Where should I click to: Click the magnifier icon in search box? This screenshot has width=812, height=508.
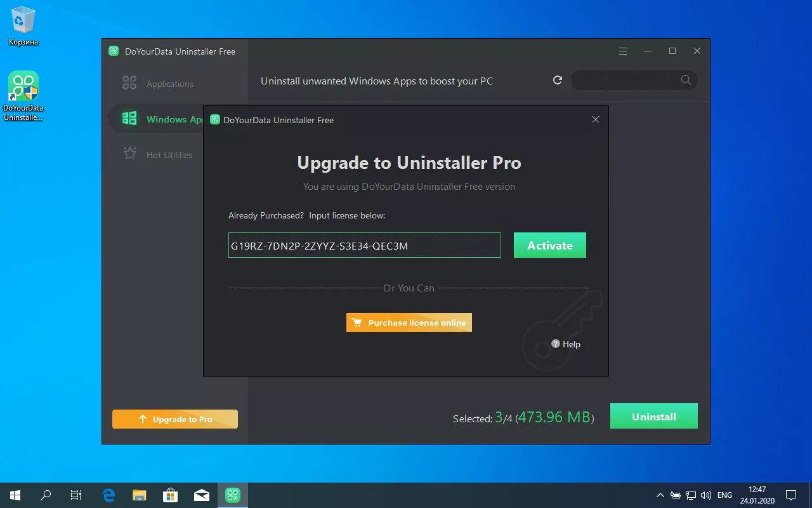tap(686, 80)
